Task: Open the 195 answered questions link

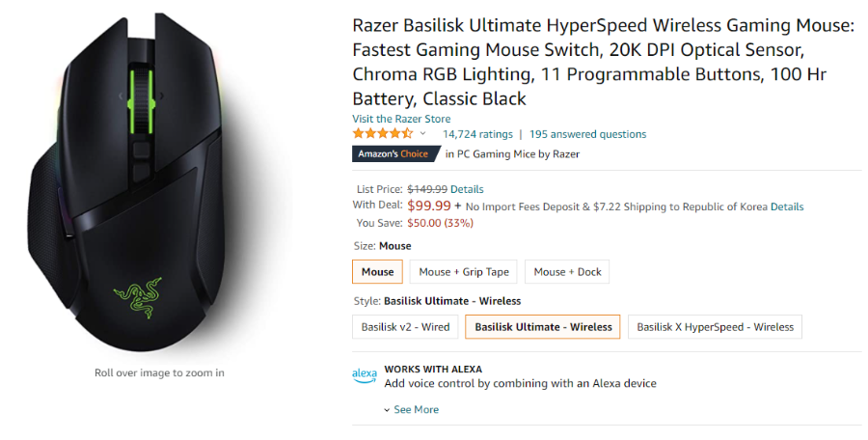Action: tap(588, 134)
